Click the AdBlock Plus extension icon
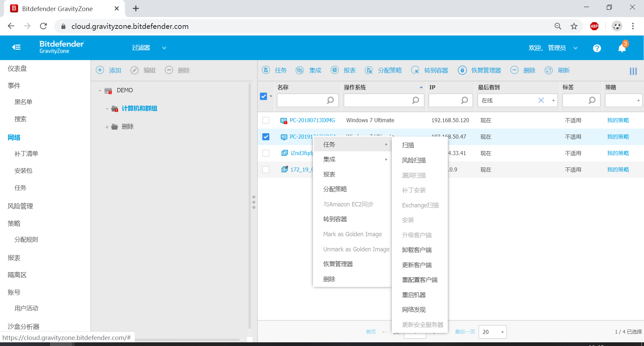The image size is (644, 346). point(594,26)
